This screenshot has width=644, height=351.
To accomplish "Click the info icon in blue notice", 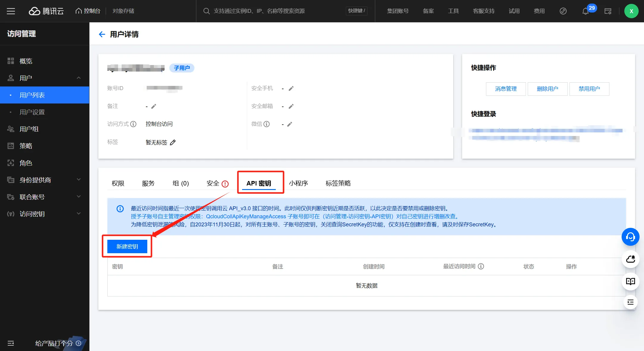I will (x=120, y=209).
